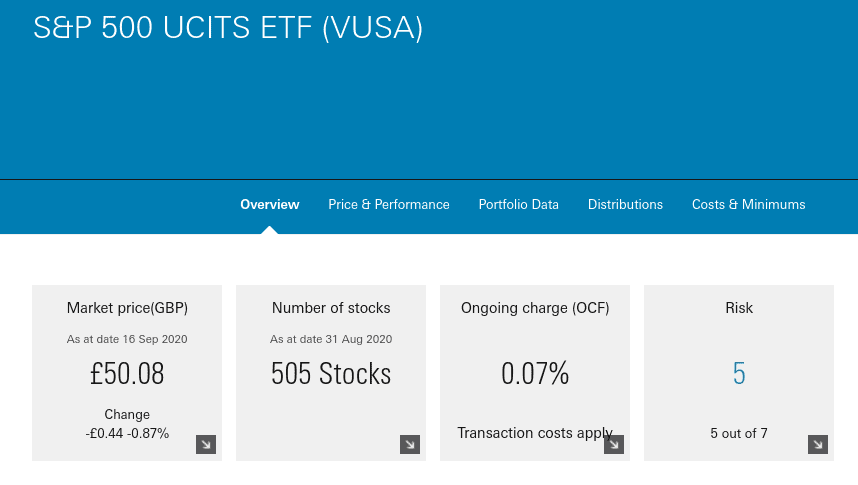
Task: Expand the Ongoing charge card arrow icon
Action: tap(614, 444)
